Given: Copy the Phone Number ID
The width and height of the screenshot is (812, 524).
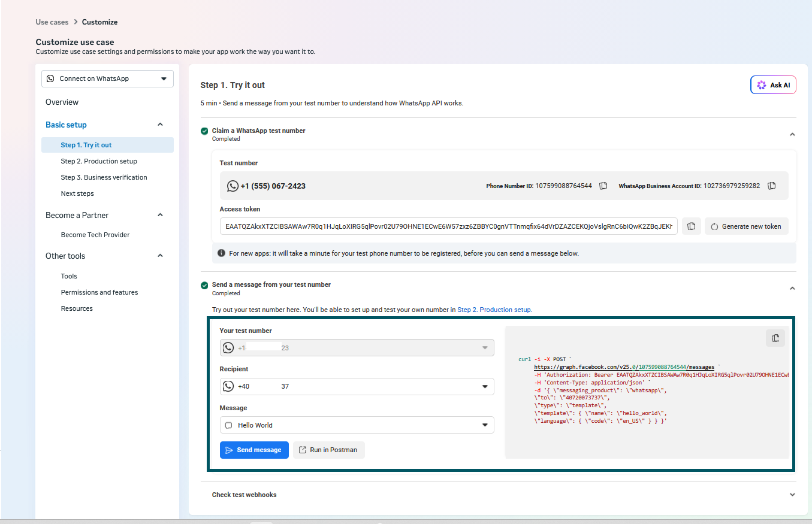Looking at the screenshot, I should click(x=603, y=186).
